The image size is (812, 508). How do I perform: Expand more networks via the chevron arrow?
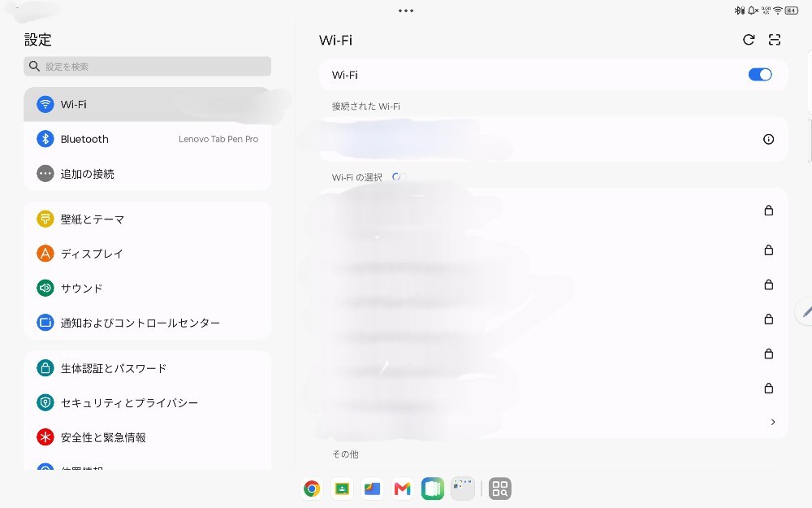coord(773,422)
